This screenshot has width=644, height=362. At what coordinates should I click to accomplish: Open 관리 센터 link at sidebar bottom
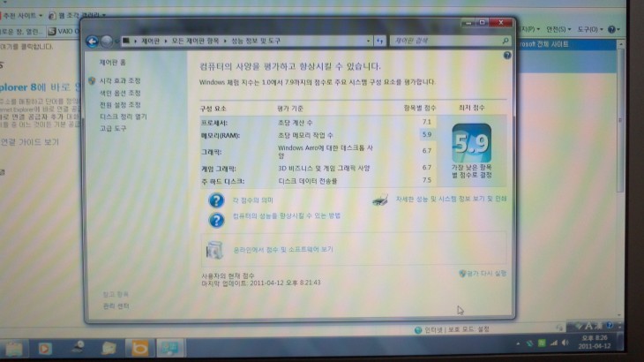(116, 306)
